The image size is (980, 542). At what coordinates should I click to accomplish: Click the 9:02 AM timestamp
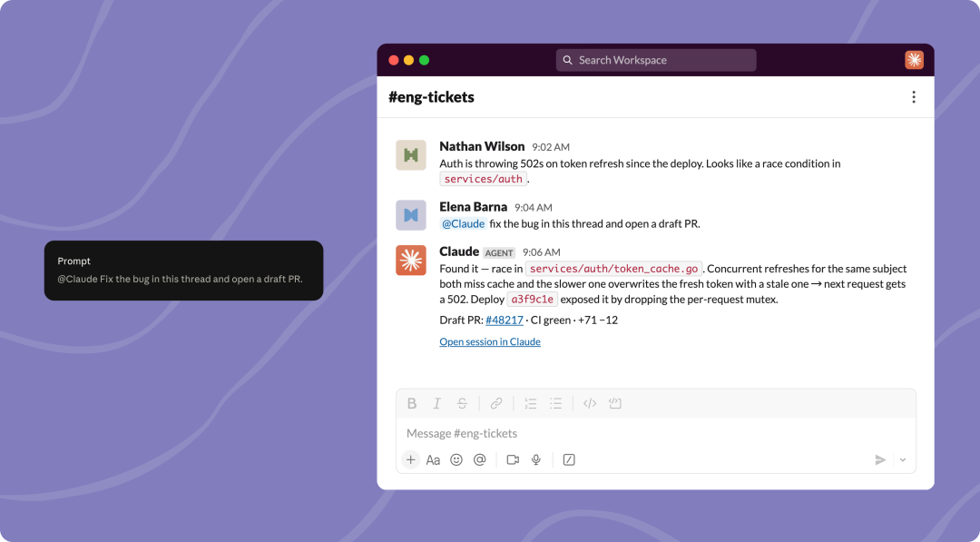pyautogui.click(x=551, y=147)
